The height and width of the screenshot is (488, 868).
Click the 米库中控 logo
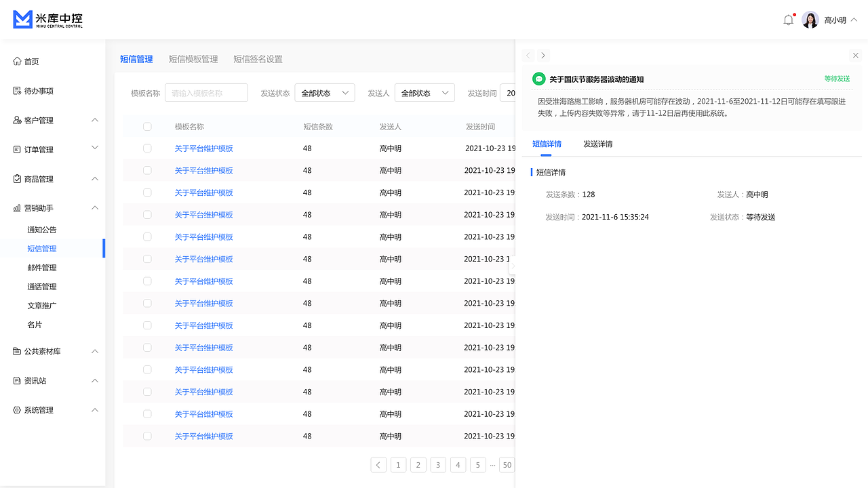click(x=48, y=20)
